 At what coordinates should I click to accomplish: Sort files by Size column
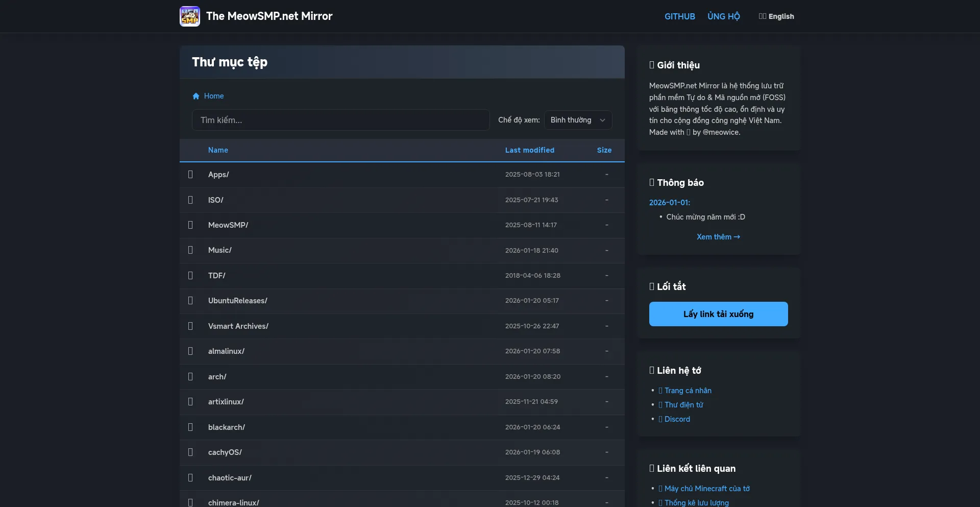[x=604, y=150]
